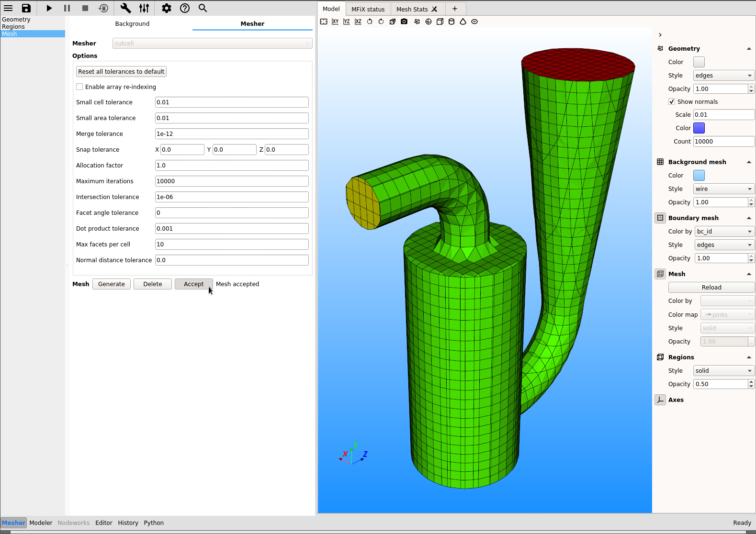Click the blue normals color swatch

[699, 128]
